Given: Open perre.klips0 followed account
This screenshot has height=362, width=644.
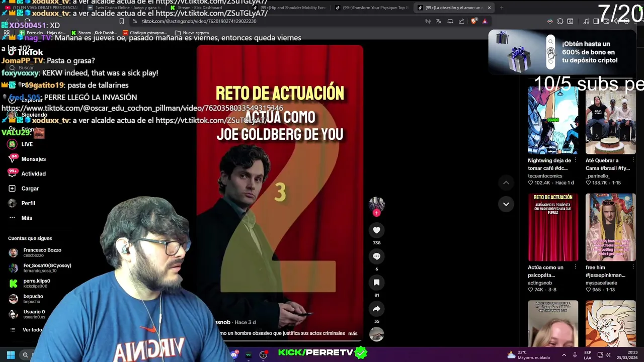Looking at the screenshot, I should pyautogui.click(x=29, y=284).
